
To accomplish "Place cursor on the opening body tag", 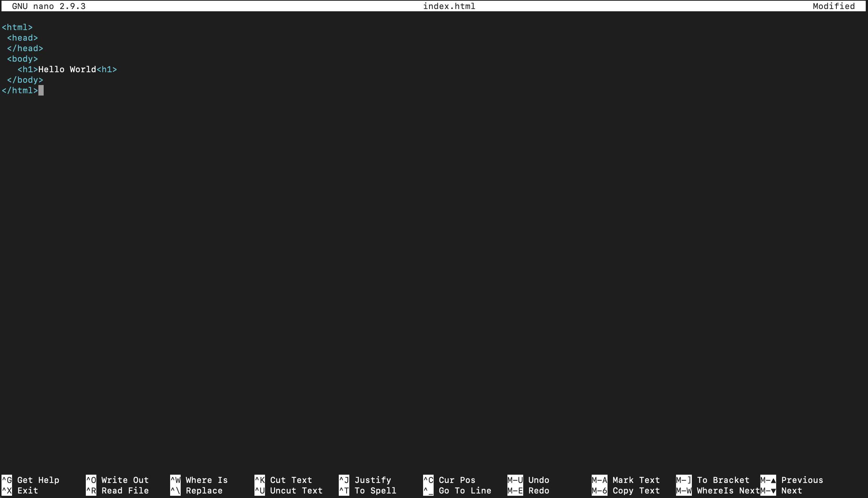I will point(23,59).
